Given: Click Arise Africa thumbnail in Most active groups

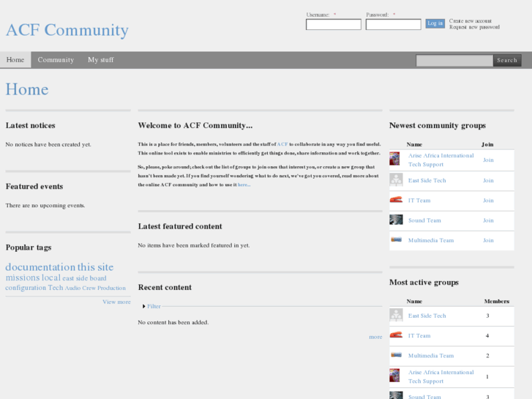Looking at the screenshot, I should [394, 376].
